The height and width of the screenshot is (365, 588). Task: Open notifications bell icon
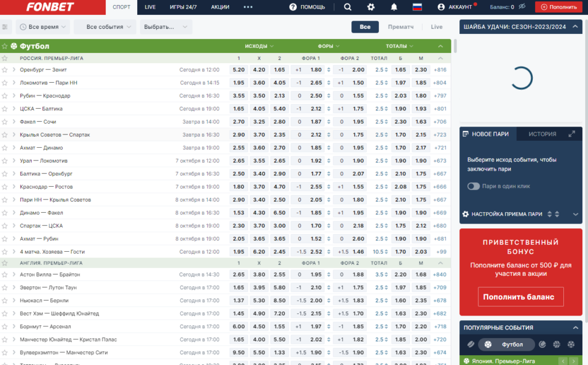coord(394,7)
